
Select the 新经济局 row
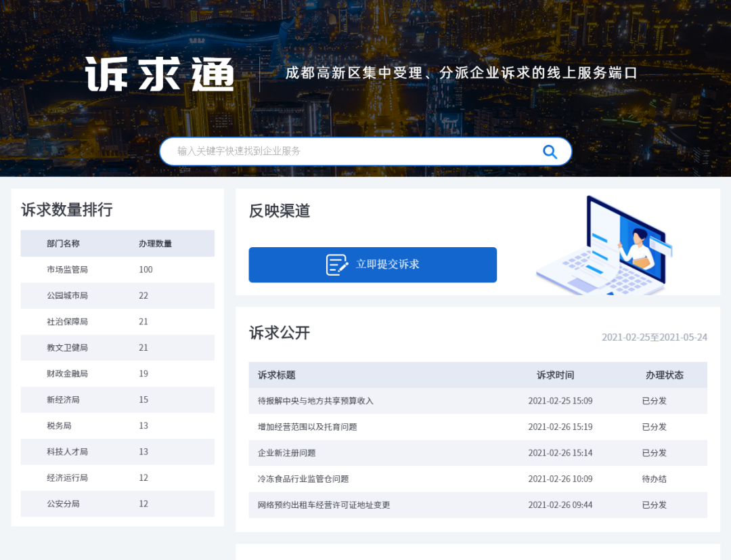(x=118, y=400)
